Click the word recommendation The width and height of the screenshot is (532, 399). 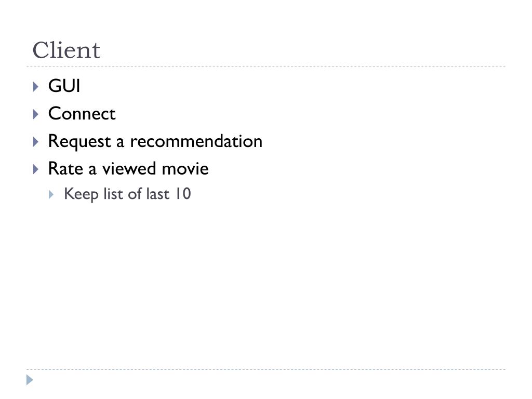tap(196, 141)
